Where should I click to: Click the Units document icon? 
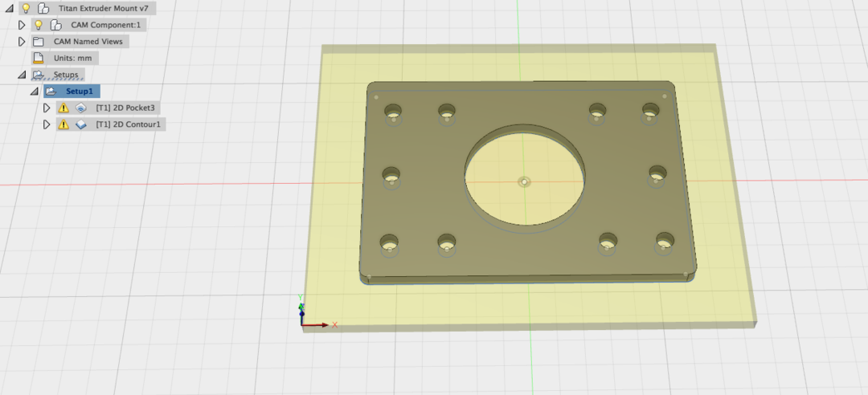(x=38, y=59)
